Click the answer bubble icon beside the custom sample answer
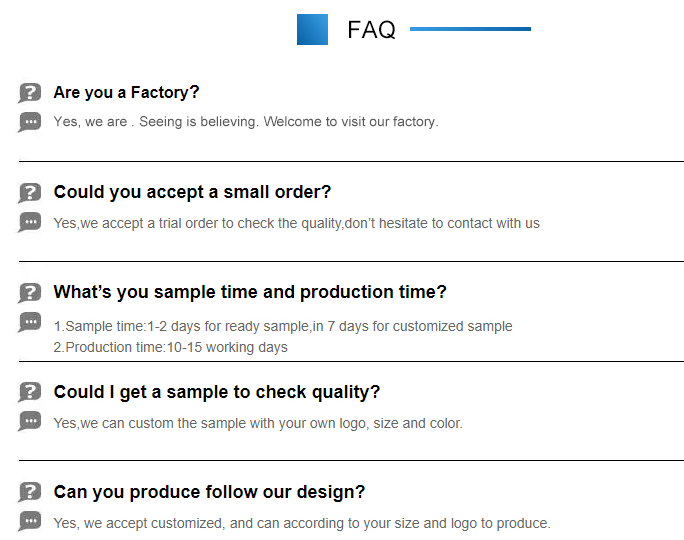Image resolution: width=684 pixels, height=540 pixels. click(30, 421)
